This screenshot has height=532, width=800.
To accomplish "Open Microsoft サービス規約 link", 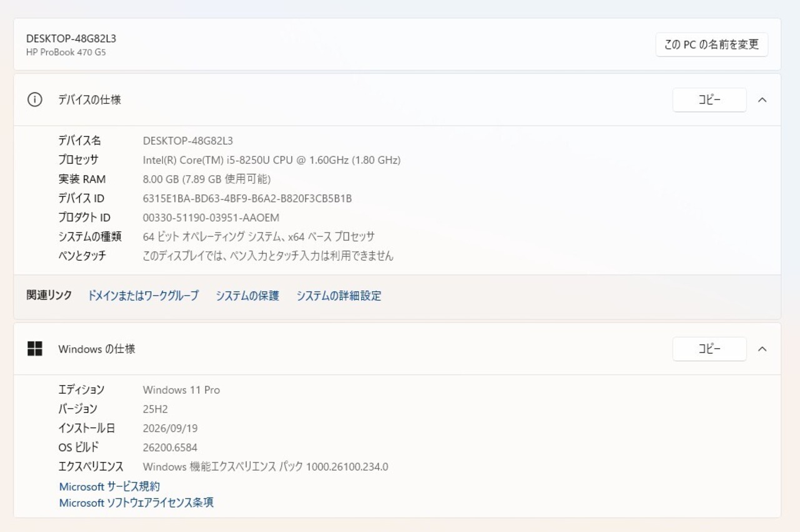I will (109, 486).
